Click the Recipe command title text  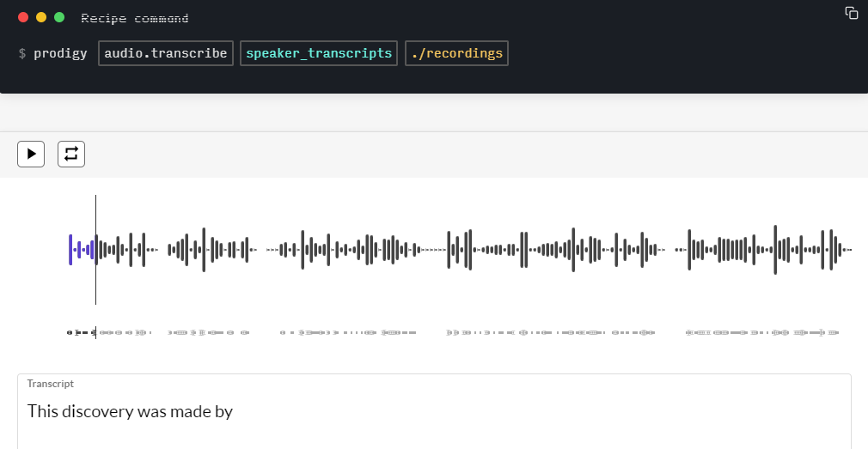coord(134,18)
